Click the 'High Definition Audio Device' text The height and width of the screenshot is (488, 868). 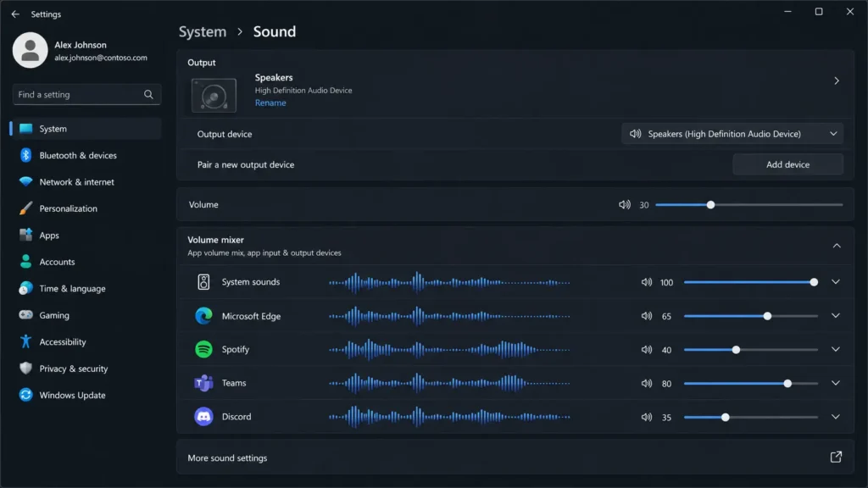coord(303,90)
